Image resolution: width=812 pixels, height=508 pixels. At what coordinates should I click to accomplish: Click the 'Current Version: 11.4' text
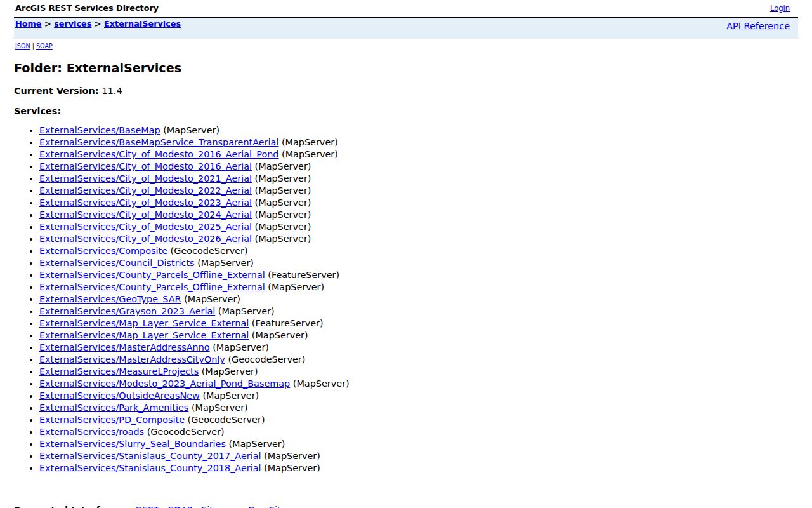tap(68, 91)
